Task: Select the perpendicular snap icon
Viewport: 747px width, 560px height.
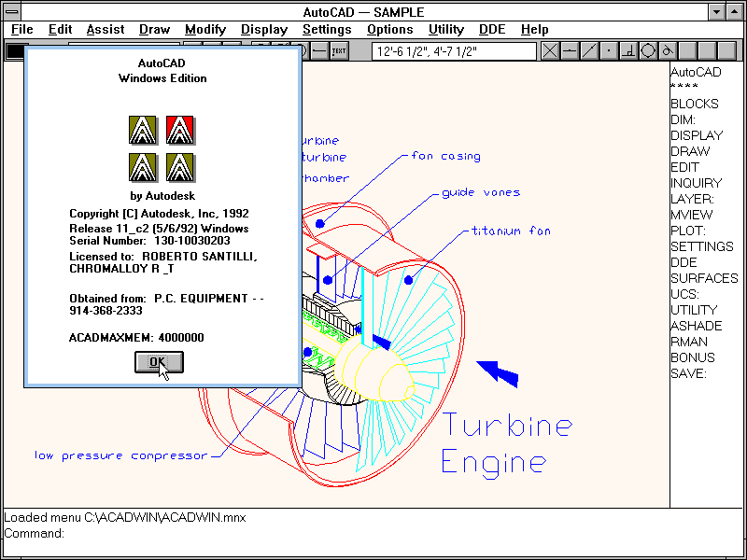Action: 627,51
